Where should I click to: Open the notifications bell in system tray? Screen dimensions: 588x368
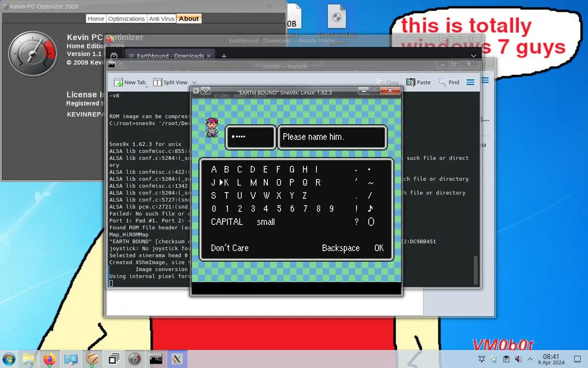pyautogui.click(x=482, y=359)
